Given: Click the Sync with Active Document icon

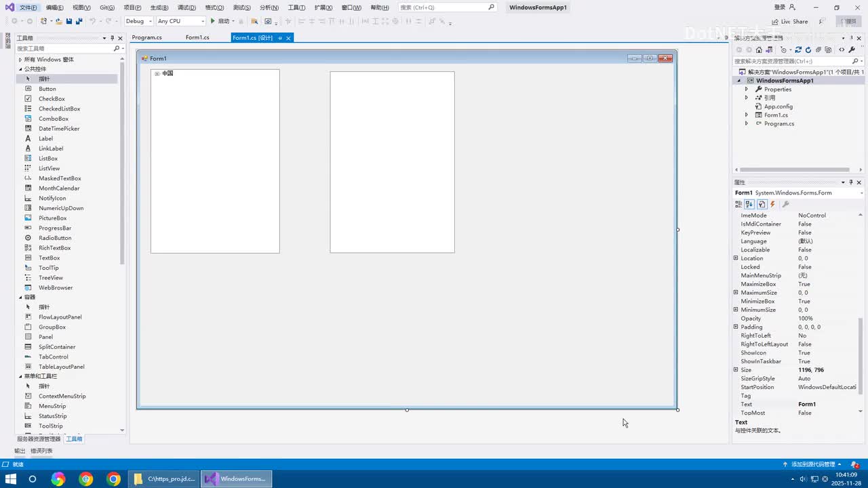Looking at the screenshot, I should [797, 49].
